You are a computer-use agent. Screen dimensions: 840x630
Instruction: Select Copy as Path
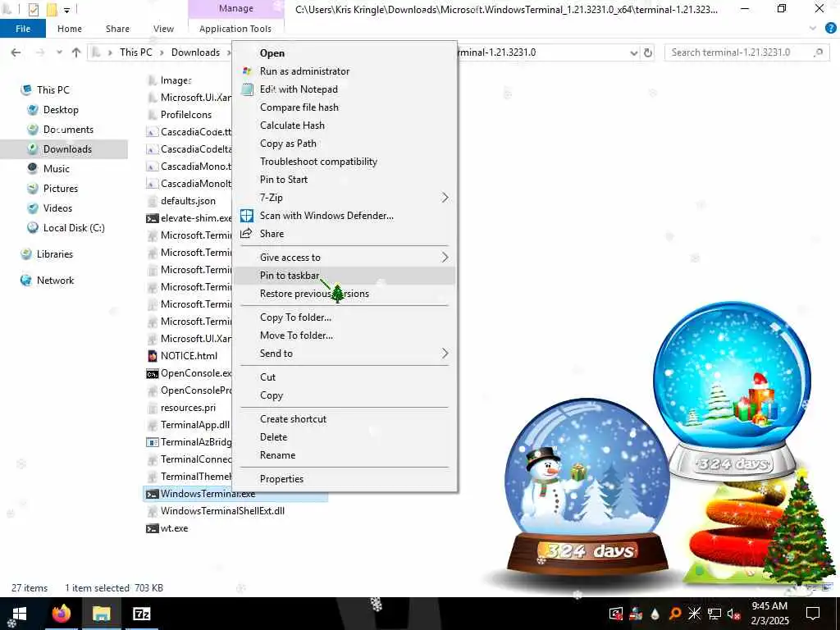(x=345, y=144)
